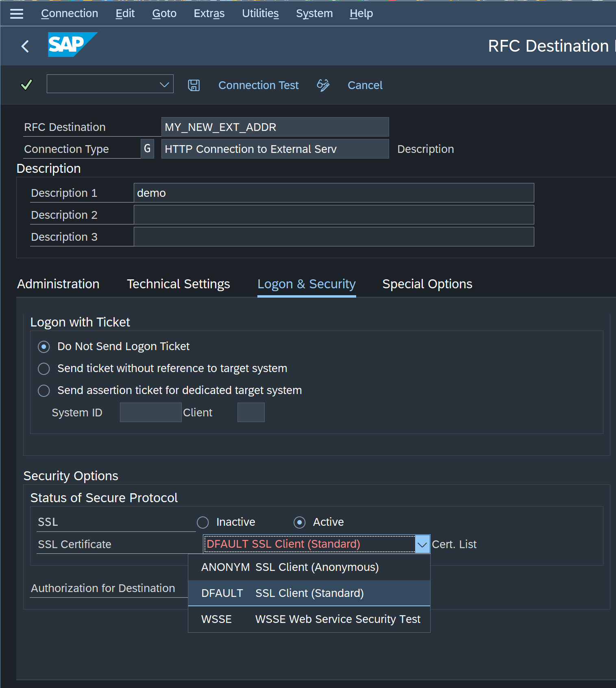Image resolution: width=616 pixels, height=688 pixels.
Task: Click the RFC Destination name field
Action: point(275,127)
